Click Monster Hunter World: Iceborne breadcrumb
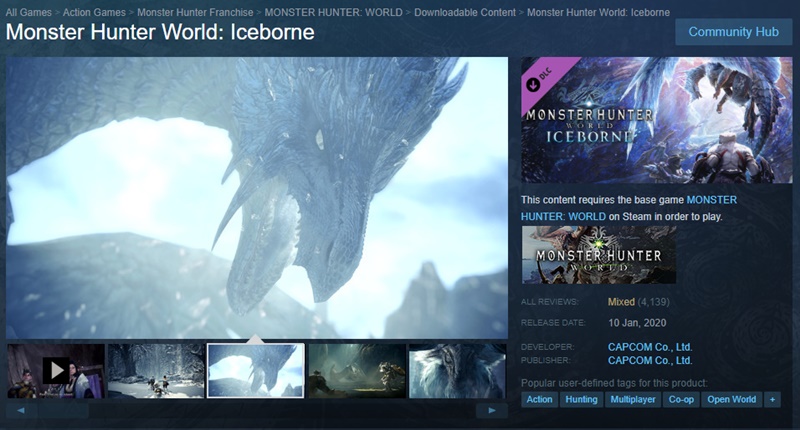This screenshot has height=430, width=800. pos(598,12)
